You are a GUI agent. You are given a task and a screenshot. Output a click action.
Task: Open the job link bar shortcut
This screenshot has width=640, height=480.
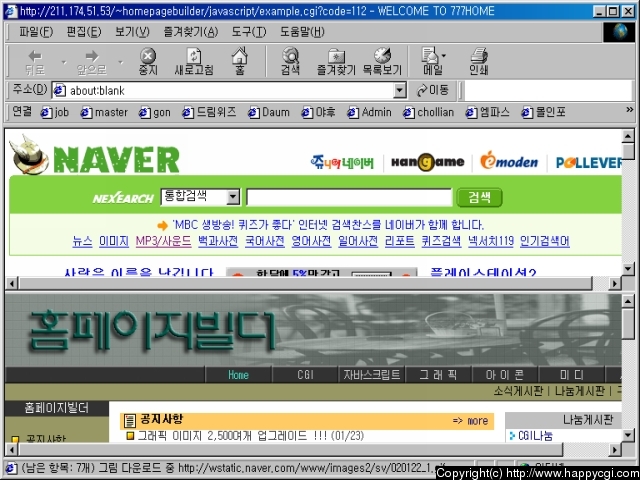click(55, 112)
